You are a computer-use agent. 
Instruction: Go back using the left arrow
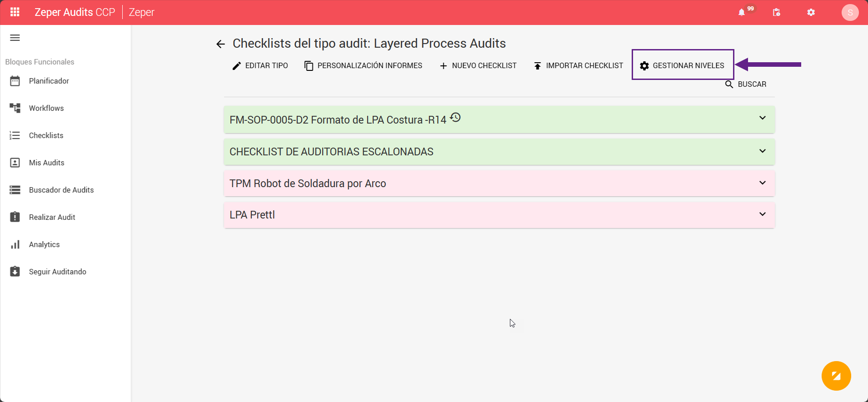click(221, 44)
